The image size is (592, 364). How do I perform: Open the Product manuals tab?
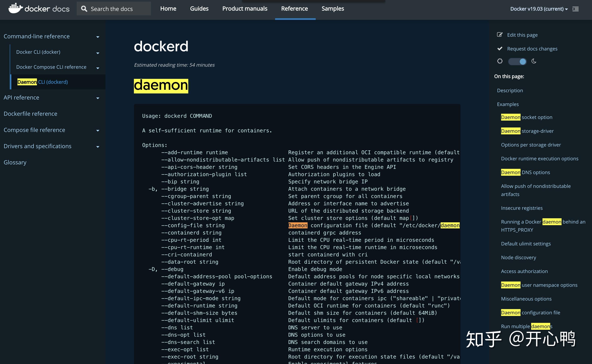click(244, 9)
